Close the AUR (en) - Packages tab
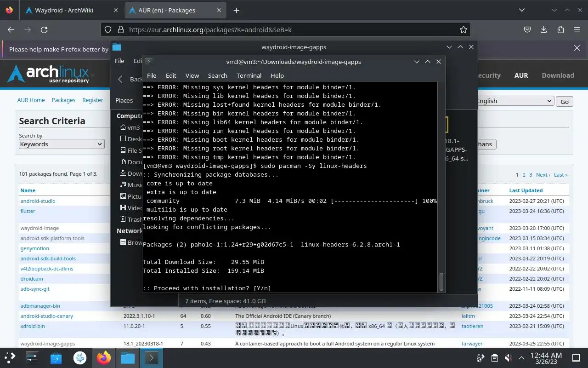This screenshot has width=588, height=368. click(x=219, y=10)
